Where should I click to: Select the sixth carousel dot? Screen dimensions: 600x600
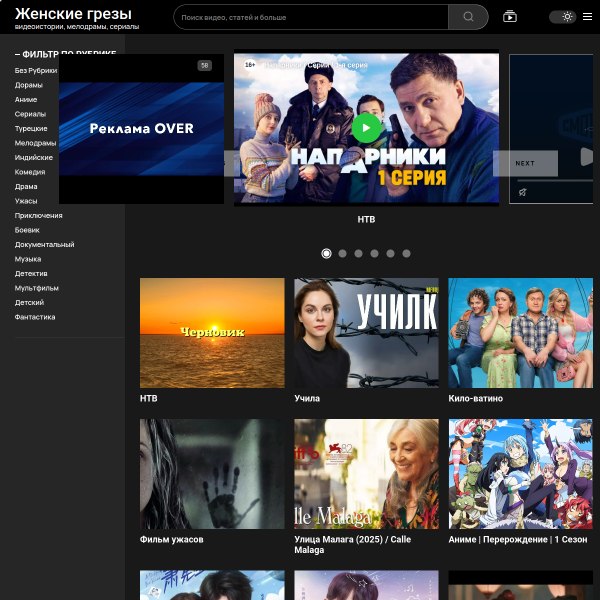coord(406,253)
